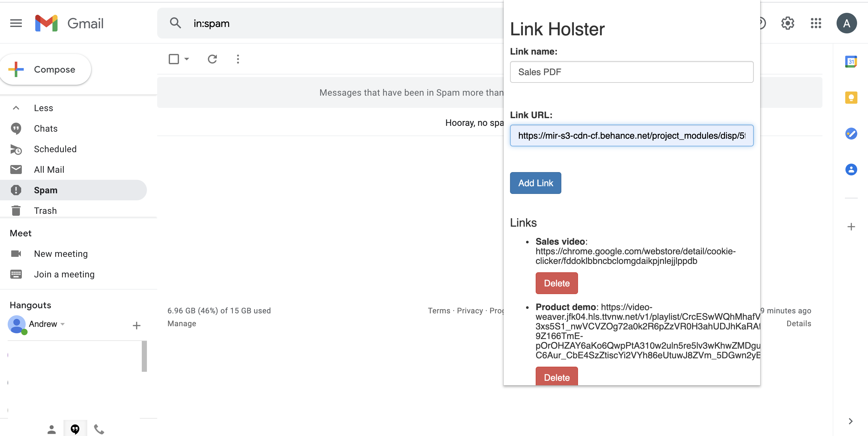Open the Trash folder

pyautogui.click(x=45, y=211)
